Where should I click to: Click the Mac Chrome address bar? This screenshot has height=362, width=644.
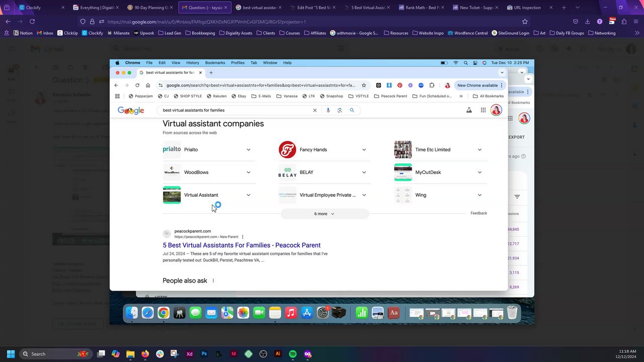pos(261,85)
